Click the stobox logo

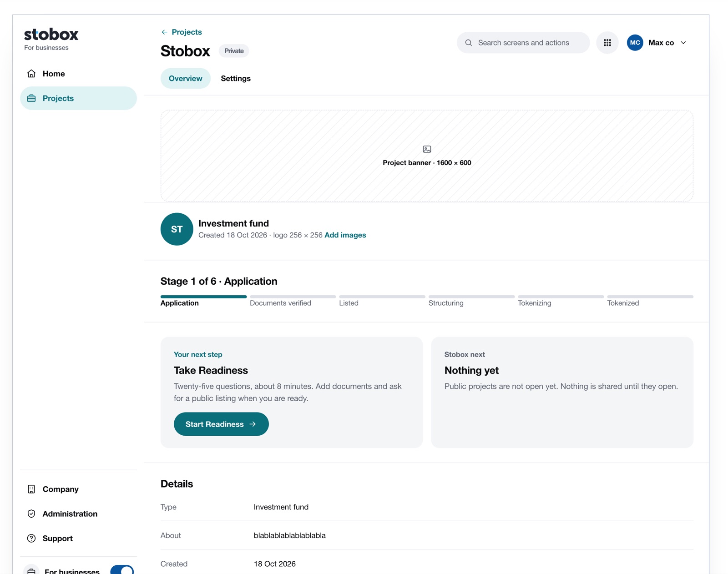pyautogui.click(x=51, y=35)
